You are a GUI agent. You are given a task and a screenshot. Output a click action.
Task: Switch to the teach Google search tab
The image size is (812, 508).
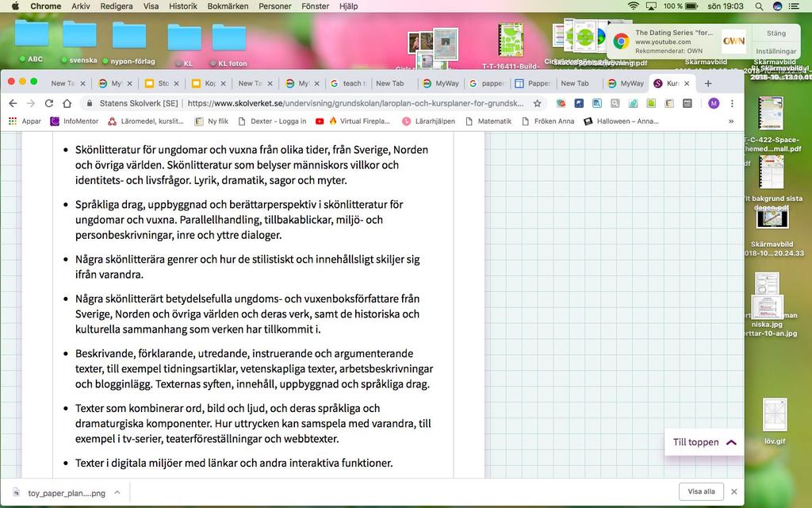pos(348,83)
